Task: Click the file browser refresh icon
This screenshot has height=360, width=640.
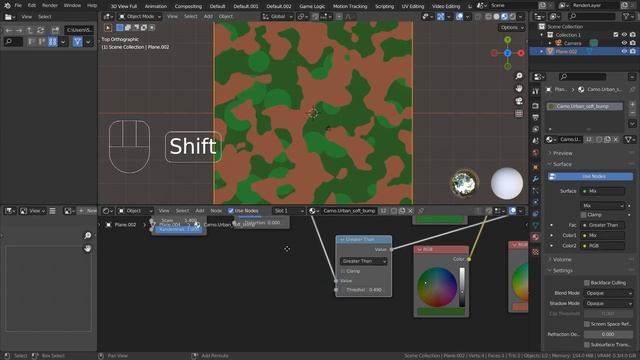Action: [x=40, y=30]
